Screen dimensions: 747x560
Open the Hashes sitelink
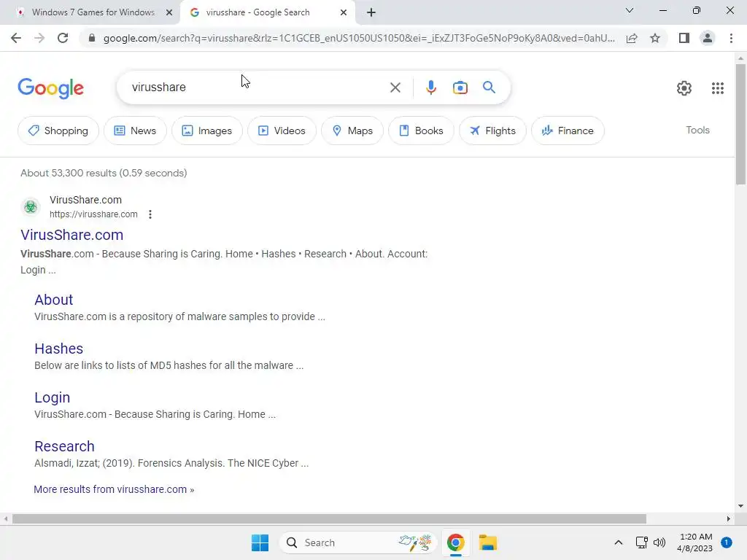58,349
